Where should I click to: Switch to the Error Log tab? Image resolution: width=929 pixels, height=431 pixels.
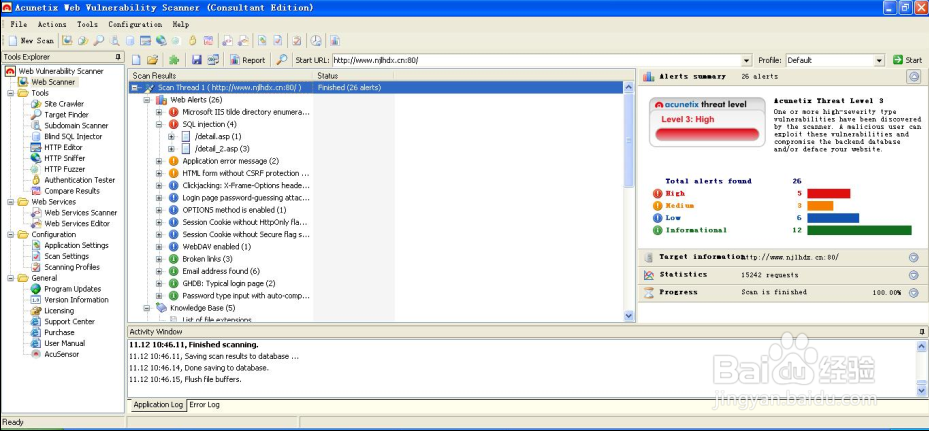(204, 405)
